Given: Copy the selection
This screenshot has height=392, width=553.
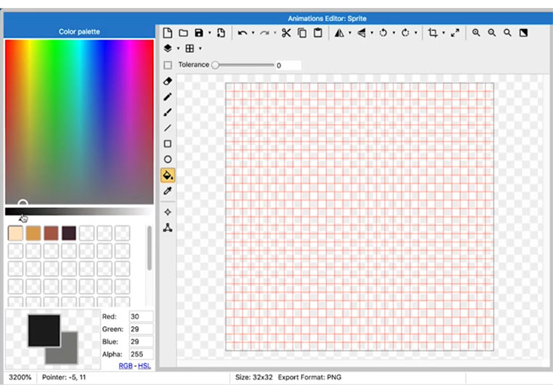Looking at the screenshot, I should 302,33.
